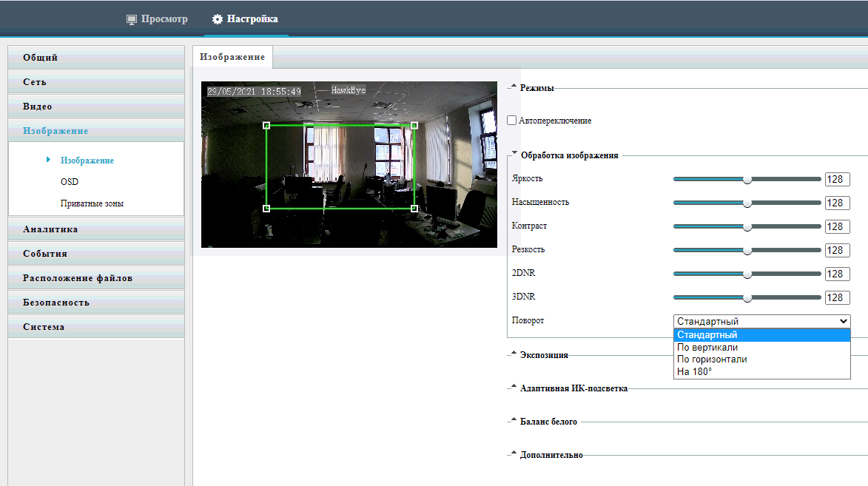
Task: Choose По горизонтали rotation option
Action: point(761,360)
